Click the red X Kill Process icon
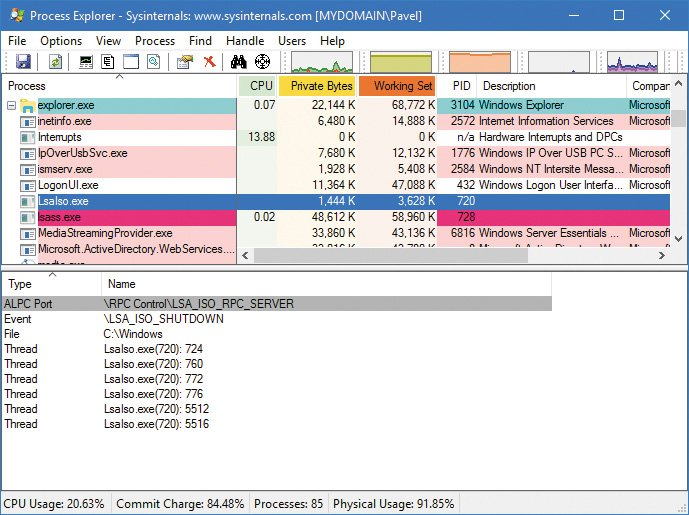 click(209, 62)
